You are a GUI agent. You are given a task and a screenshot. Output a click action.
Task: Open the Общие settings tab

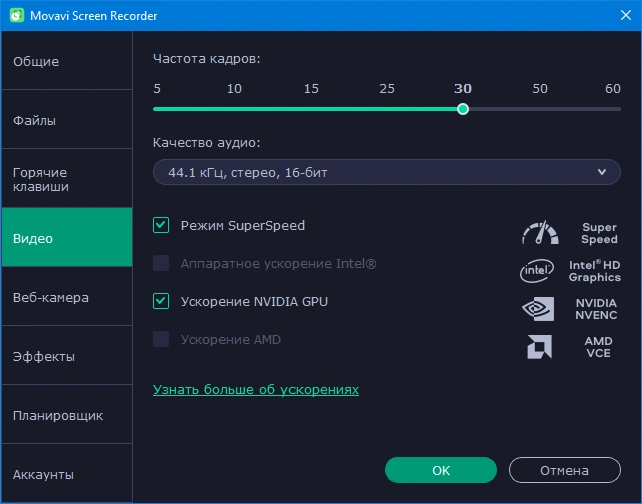pyautogui.click(x=67, y=61)
